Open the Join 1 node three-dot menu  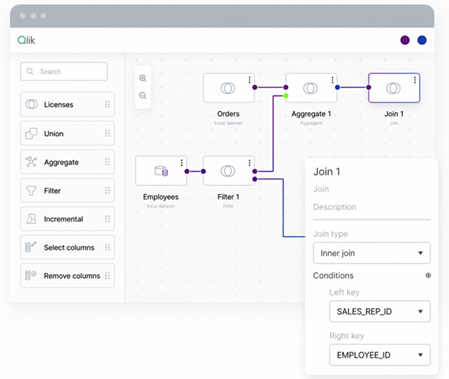tap(415, 80)
